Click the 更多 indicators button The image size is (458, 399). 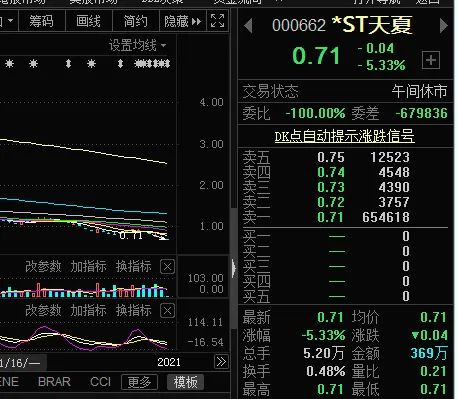coord(139,382)
